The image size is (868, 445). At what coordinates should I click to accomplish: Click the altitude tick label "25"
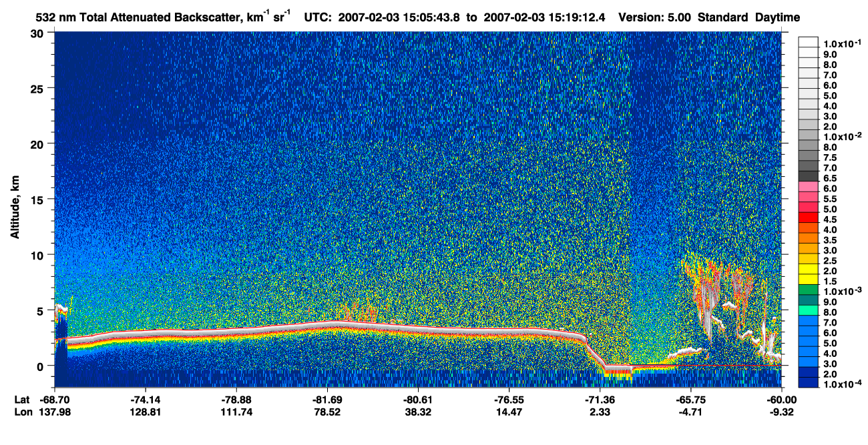pyautogui.click(x=39, y=89)
